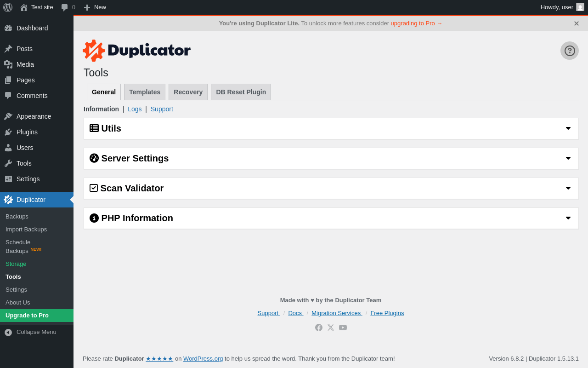Click the WordPress logo in admin bar
The height and width of the screenshot is (368, 588).
coord(8,7)
